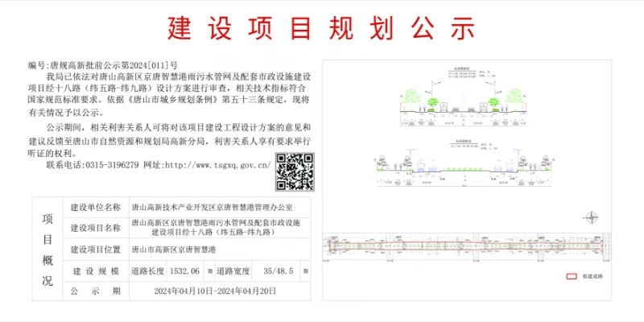Image resolution: width=644 pixels, height=322 pixels.
Task: Click the 项目概况 vertical header cell
Action: click(47, 249)
